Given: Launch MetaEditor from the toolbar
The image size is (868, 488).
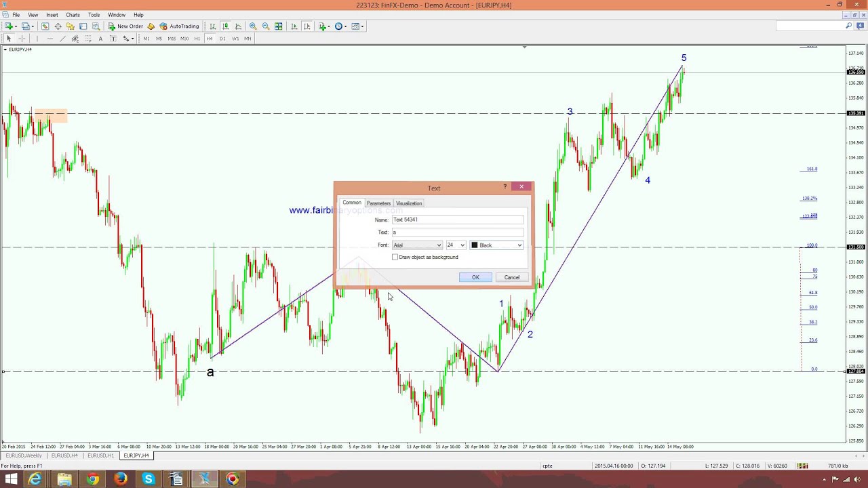Looking at the screenshot, I should [x=151, y=26].
